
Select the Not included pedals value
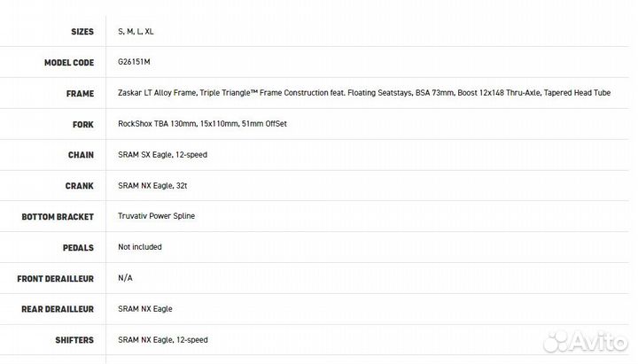click(140, 247)
